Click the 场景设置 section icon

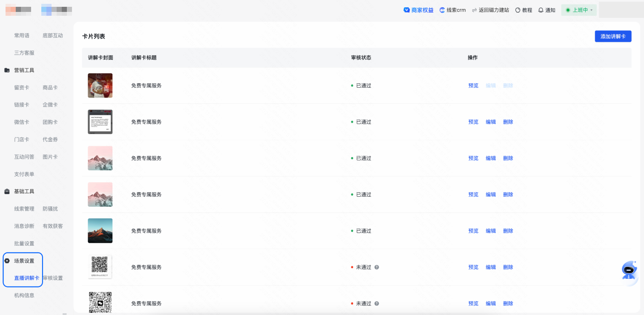(7, 261)
